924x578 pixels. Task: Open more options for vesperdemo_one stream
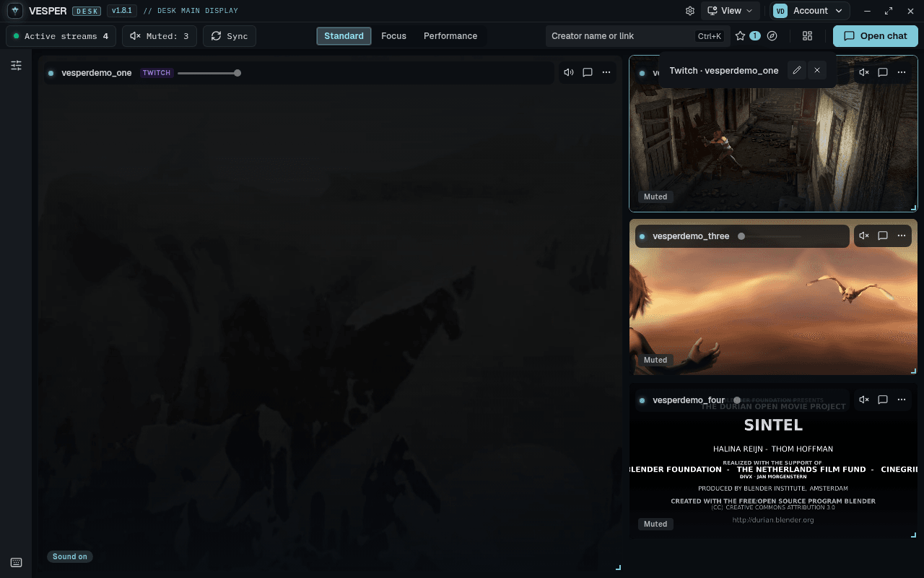pyautogui.click(x=606, y=72)
